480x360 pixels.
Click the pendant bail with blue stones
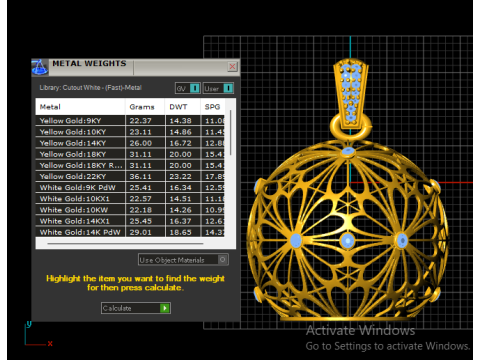pos(351,94)
